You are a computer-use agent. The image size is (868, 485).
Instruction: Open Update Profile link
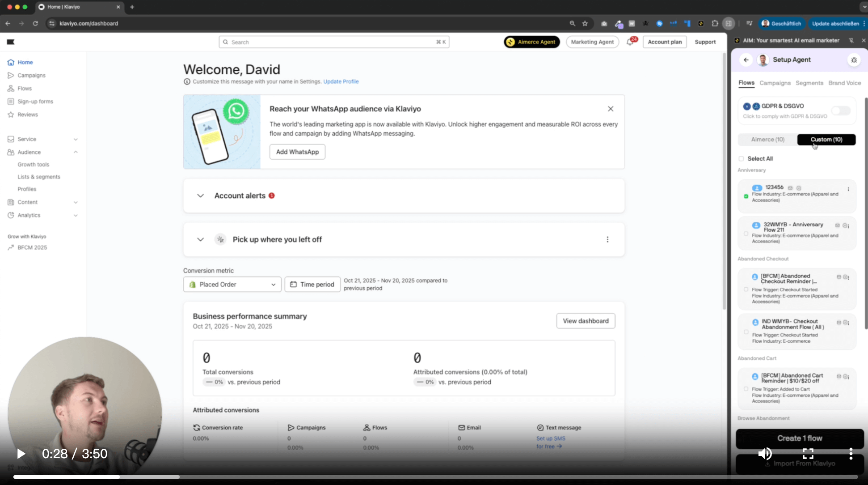341,81
